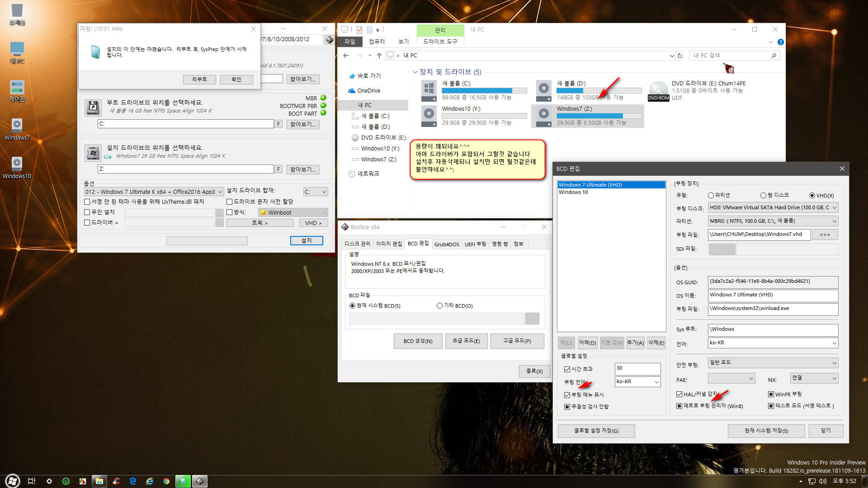Open the 안전 부팅 일반 모드 dropdown
This screenshot has width=868, height=488.
point(773,363)
